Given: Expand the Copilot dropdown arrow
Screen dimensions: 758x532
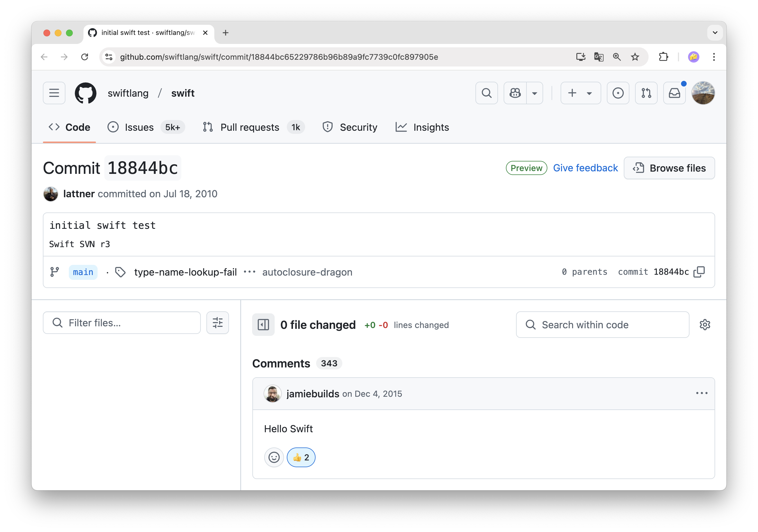Looking at the screenshot, I should point(535,93).
